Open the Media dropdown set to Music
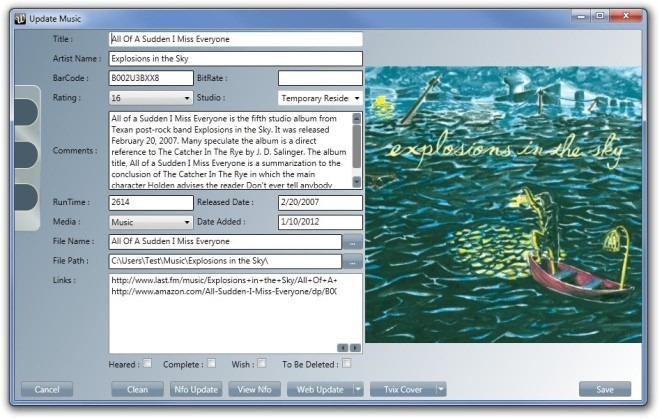This screenshot has width=660, height=419. coord(151,222)
